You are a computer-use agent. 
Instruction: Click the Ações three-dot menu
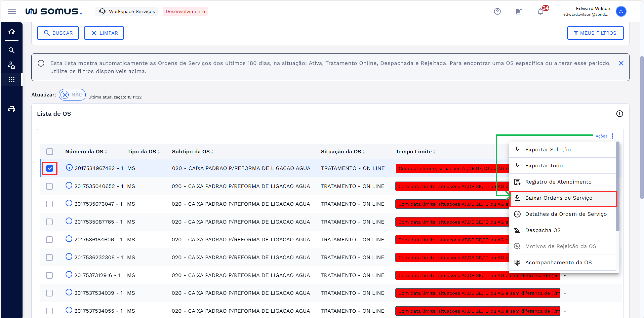pyautogui.click(x=613, y=136)
